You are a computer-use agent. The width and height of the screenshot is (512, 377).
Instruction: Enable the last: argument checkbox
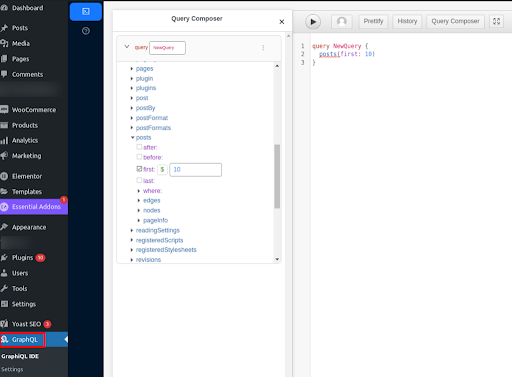(x=139, y=180)
